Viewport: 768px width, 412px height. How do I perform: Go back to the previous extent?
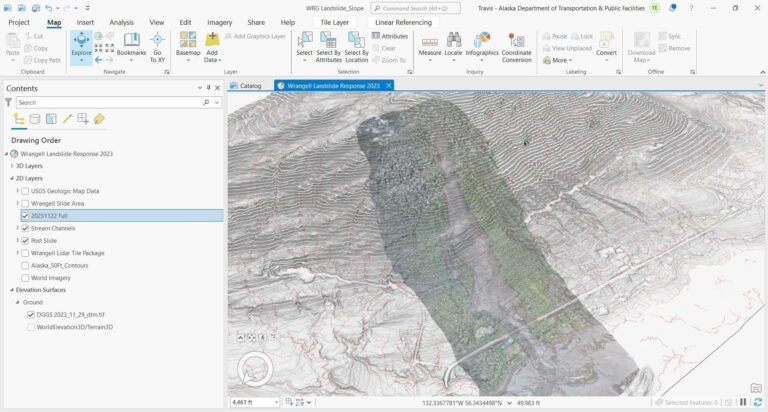coord(98,60)
